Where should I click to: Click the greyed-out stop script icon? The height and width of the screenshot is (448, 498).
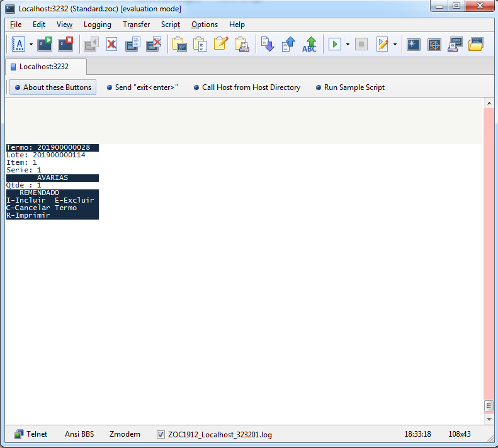[361, 44]
